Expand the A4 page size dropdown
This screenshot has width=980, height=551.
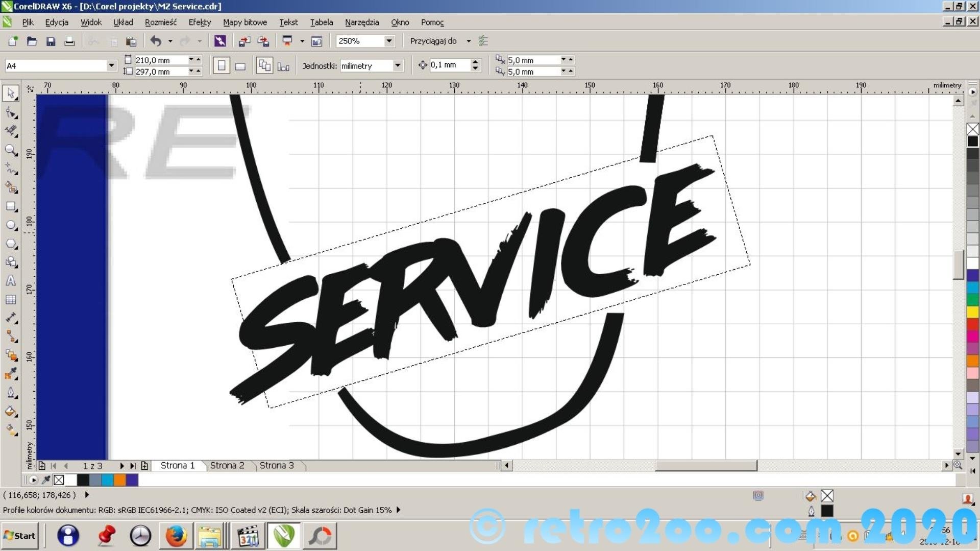[x=111, y=66]
